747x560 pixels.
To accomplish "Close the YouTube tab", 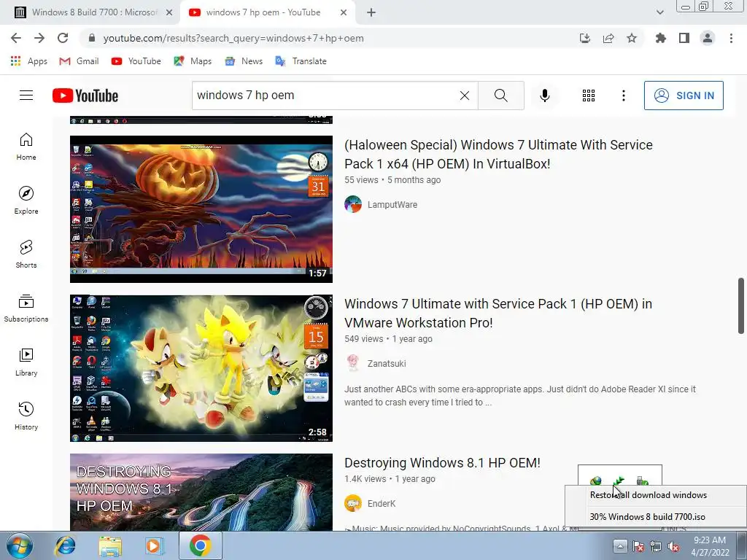I will click(344, 12).
